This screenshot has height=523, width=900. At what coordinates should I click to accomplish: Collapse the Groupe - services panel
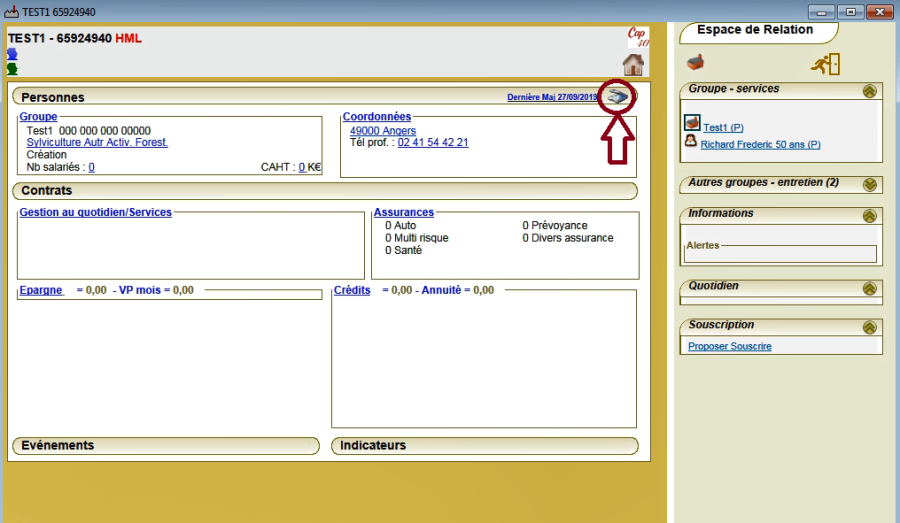pos(870,91)
